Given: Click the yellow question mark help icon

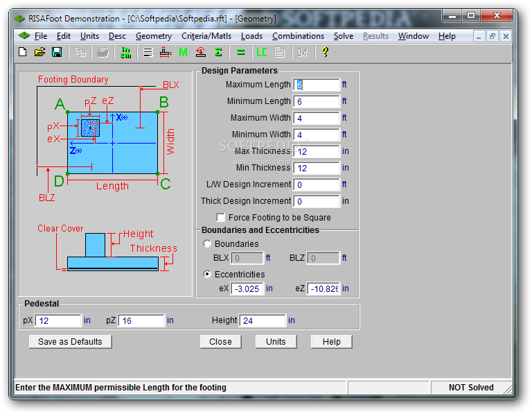Looking at the screenshot, I should (x=325, y=51).
